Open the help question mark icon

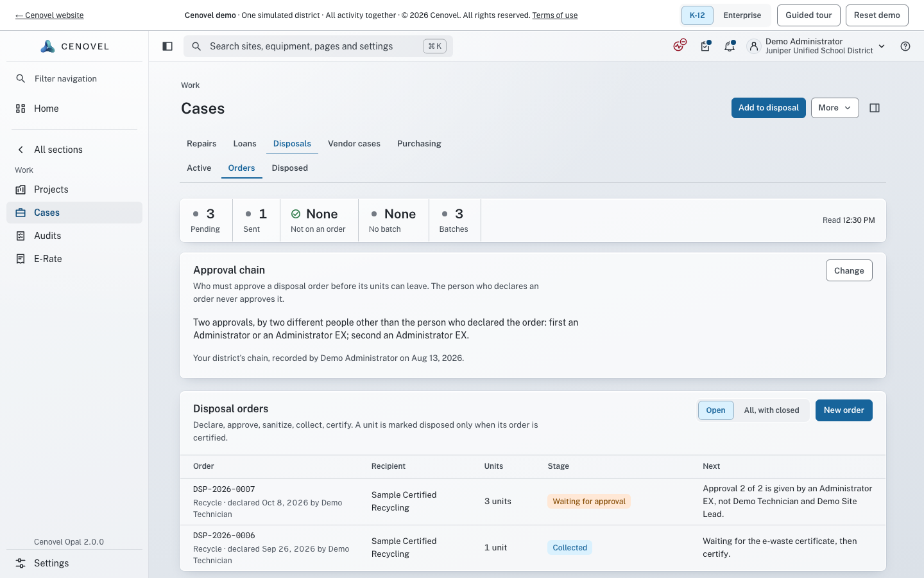point(905,46)
